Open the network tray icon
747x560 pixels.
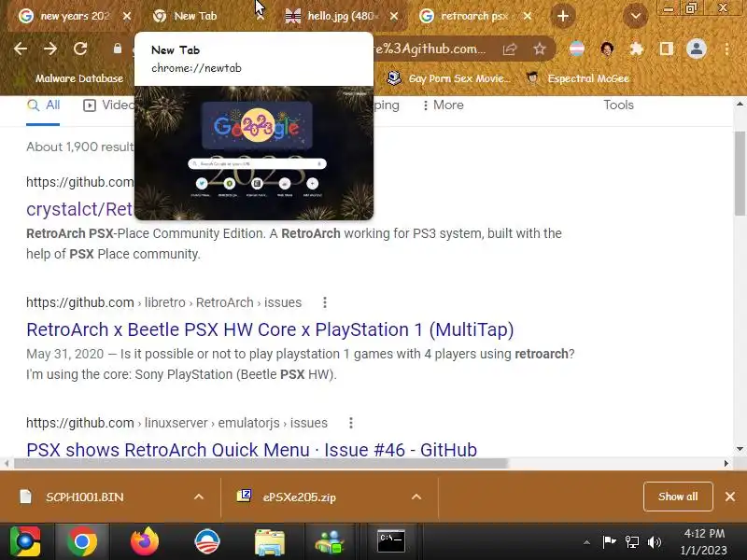tap(632, 542)
